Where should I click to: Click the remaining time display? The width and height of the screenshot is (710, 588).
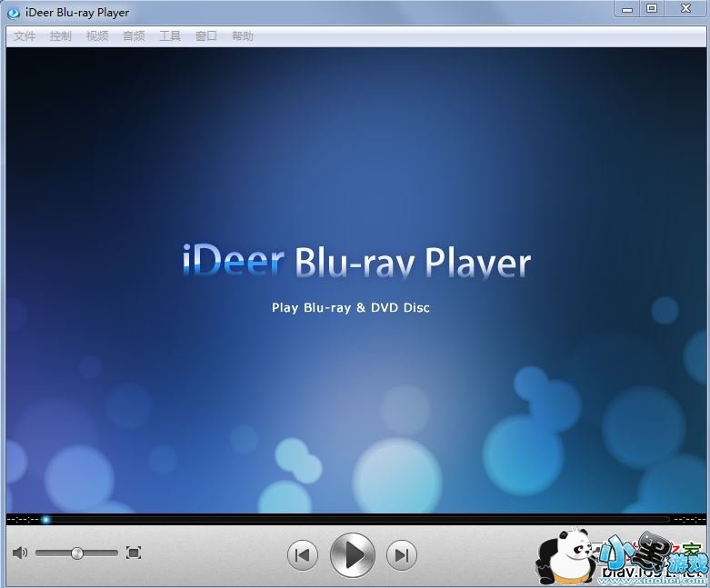click(x=689, y=520)
